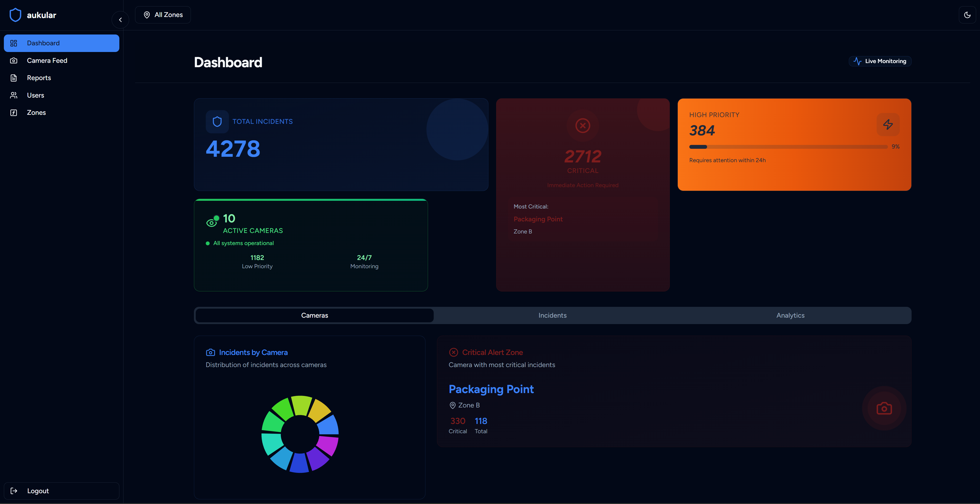980x504 pixels.
Task: Switch to the Analytics tab
Action: point(790,315)
